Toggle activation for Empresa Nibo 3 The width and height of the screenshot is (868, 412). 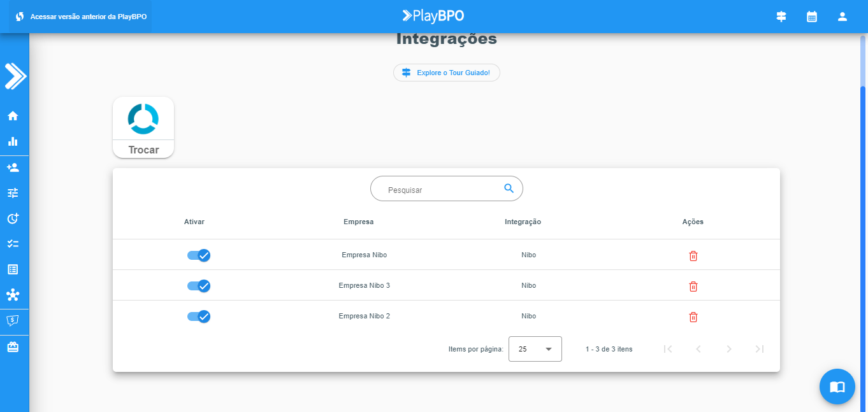coord(199,286)
